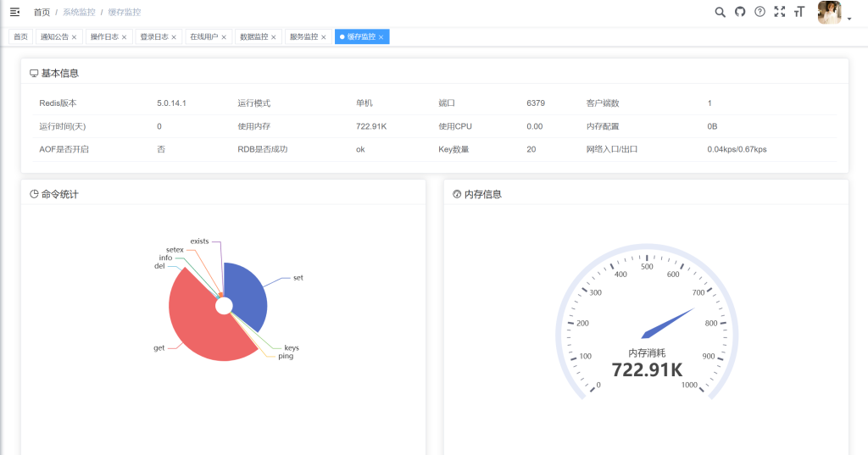Go to 首页 in the breadcrumb

42,13
